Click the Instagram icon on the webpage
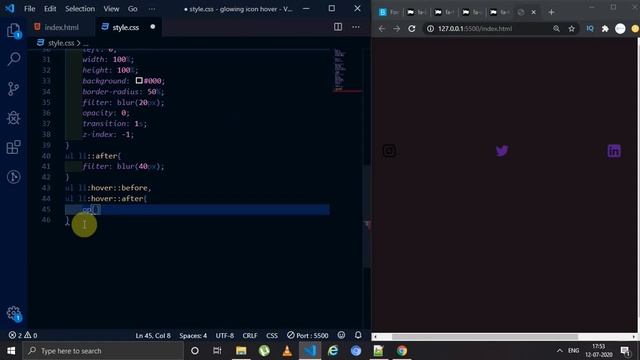 point(389,151)
